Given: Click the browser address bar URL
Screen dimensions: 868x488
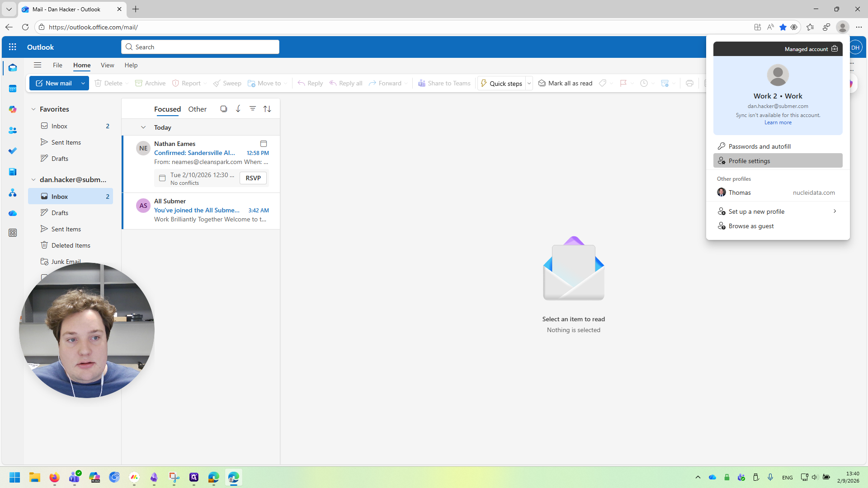Looking at the screenshot, I should [x=93, y=27].
